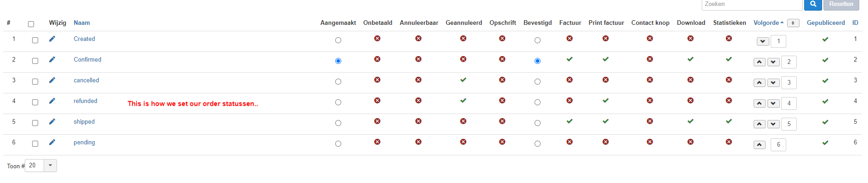Select the Bevestigd radio button for shipped

537,123
